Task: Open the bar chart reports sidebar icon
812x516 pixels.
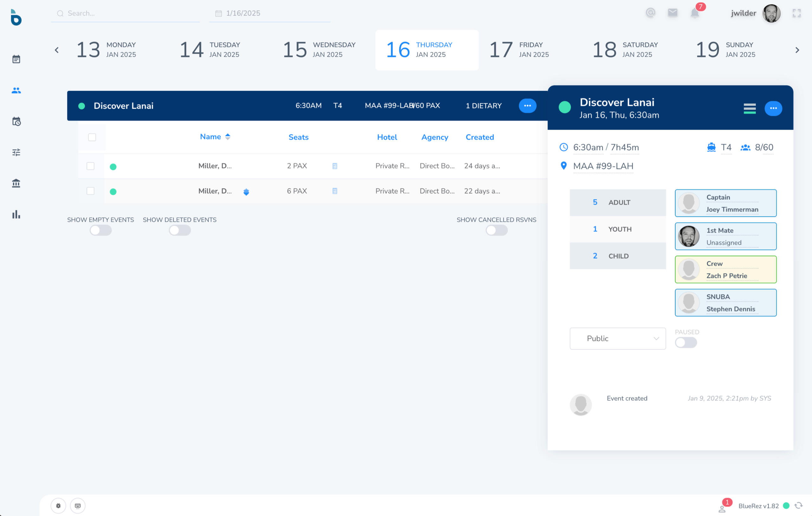Action: pos(16,214)
